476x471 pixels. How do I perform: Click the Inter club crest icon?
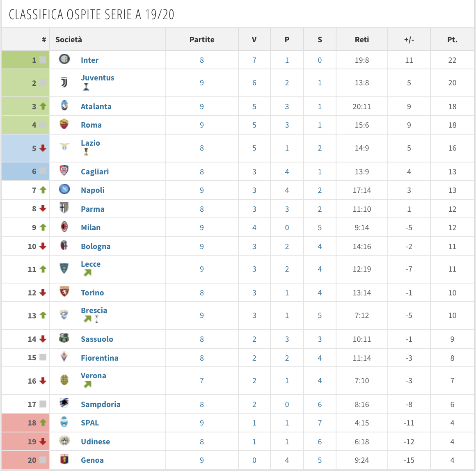pos(64,59)
